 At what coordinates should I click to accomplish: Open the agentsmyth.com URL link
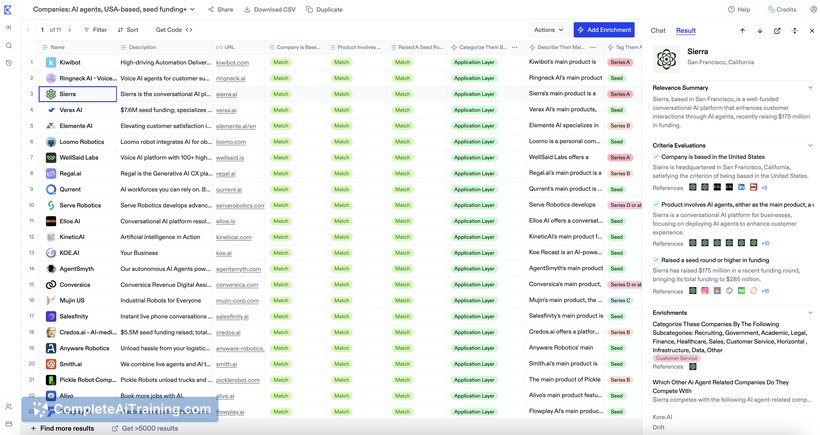point(238,269)
